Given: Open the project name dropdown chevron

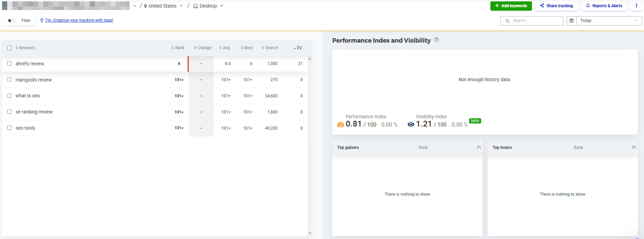Looking at the screenshot, I should tap(135, 6).
